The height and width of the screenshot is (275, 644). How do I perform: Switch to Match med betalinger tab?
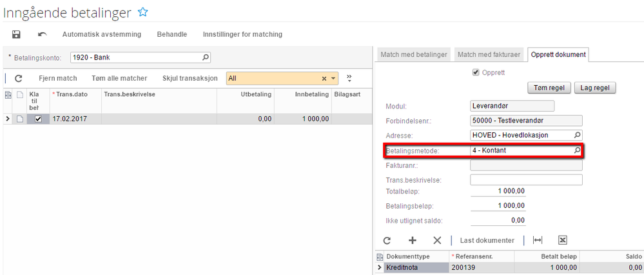click(414, 55)
